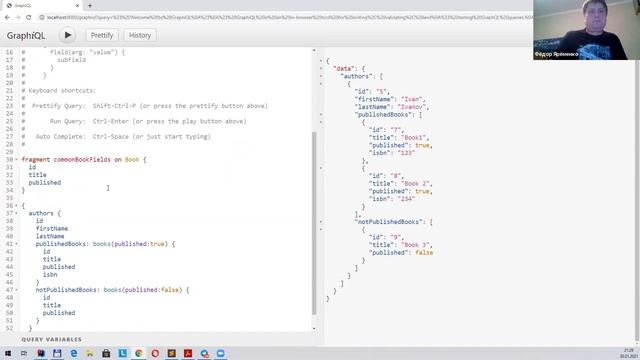Screen dimensions: 640x360
Task: Click the taskbar clock
Action: [x=629, y=353]
